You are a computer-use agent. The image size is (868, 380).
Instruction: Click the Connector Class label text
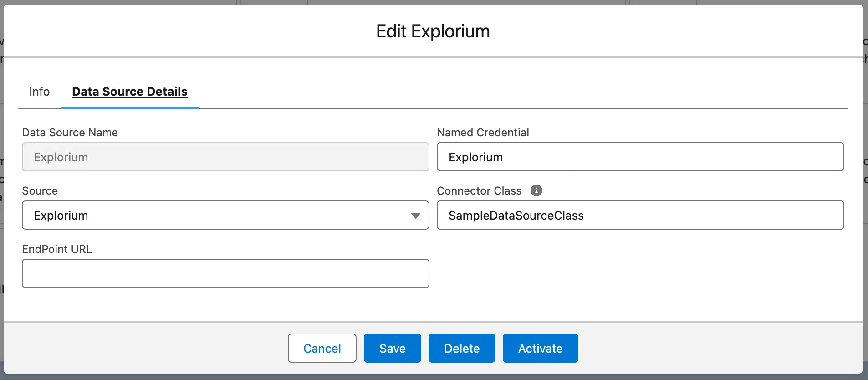(479, 191)
